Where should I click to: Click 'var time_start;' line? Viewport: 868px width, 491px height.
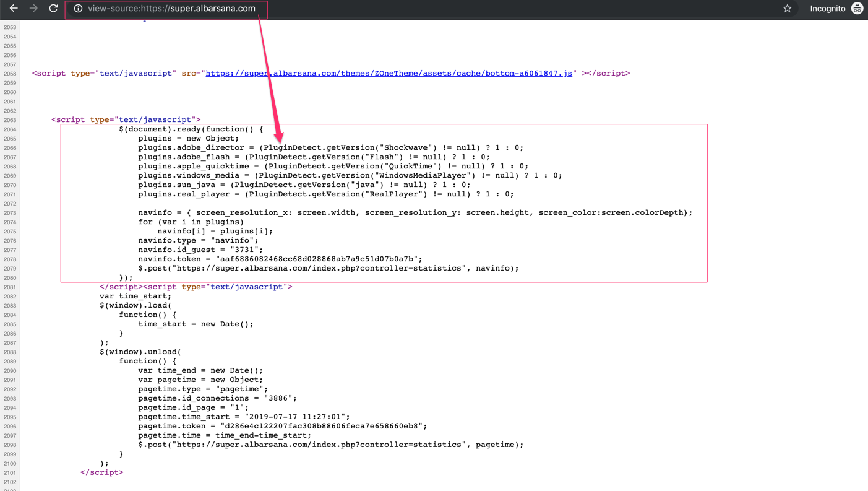[x=135, y=296]
